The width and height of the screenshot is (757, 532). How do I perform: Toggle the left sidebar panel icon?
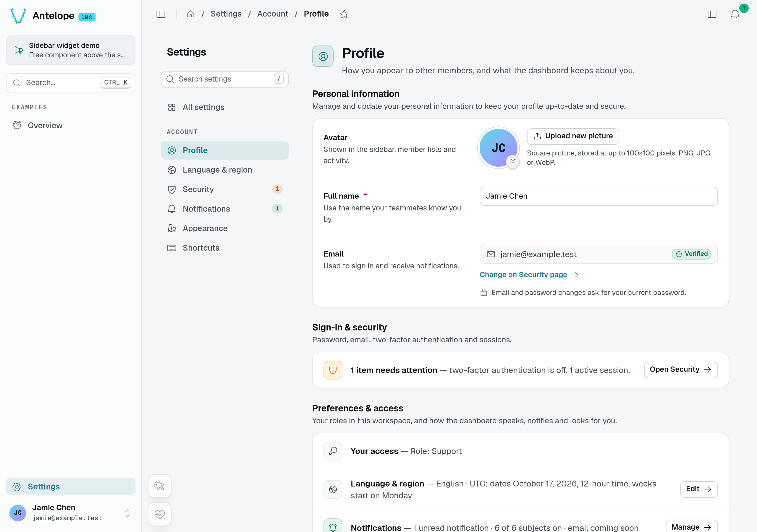[161, 14]
